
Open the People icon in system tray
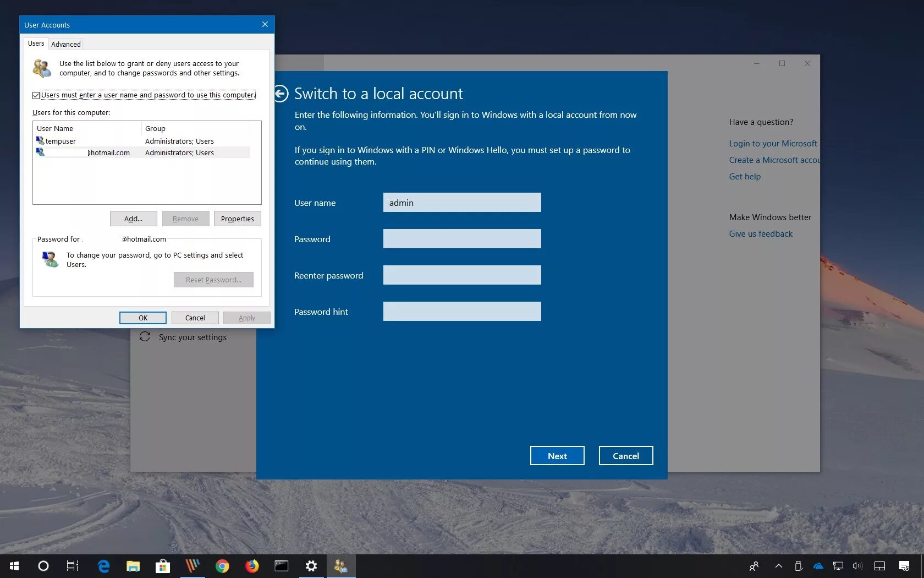point(754,566)
